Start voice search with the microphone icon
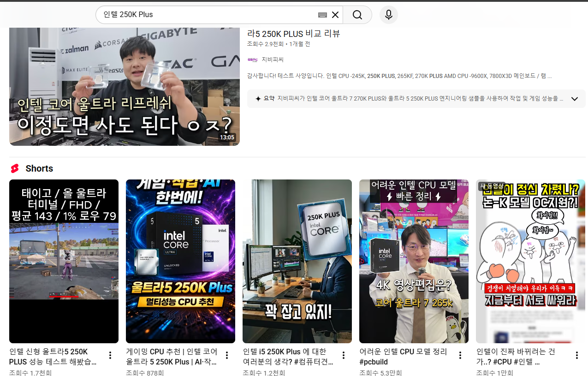 click(x=389, y=15)
